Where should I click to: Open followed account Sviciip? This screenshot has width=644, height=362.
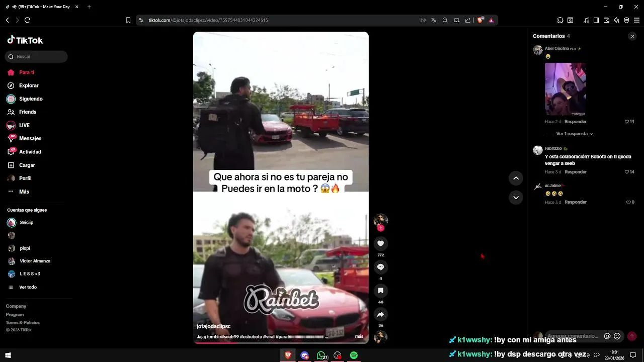click(21, 222)
